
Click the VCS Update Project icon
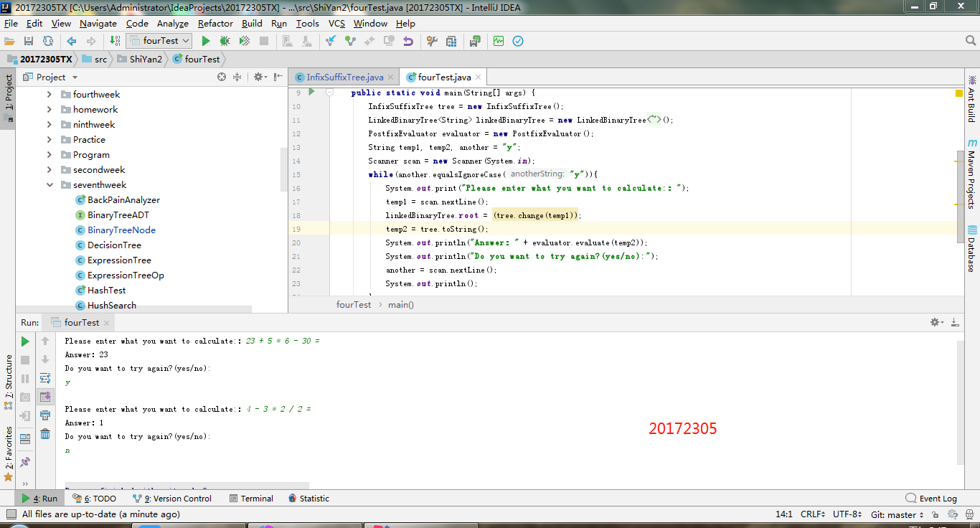tap(331, 41)
